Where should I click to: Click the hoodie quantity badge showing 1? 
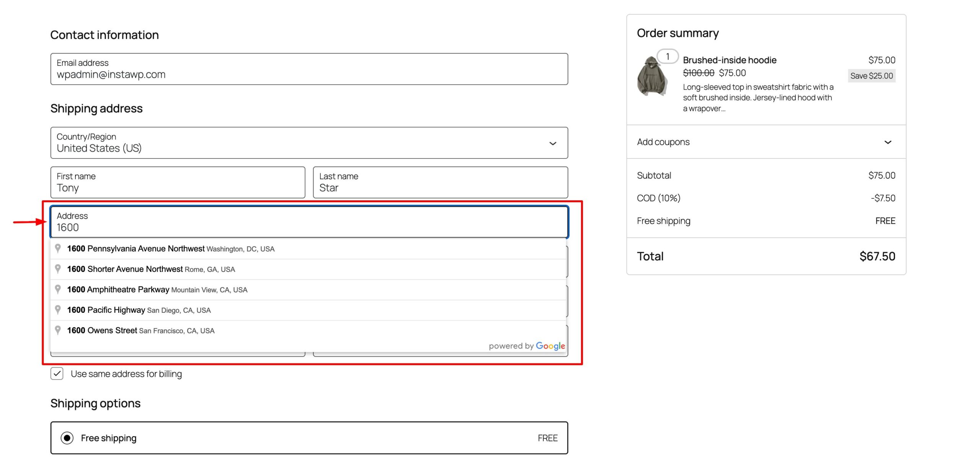coord(668,57)
